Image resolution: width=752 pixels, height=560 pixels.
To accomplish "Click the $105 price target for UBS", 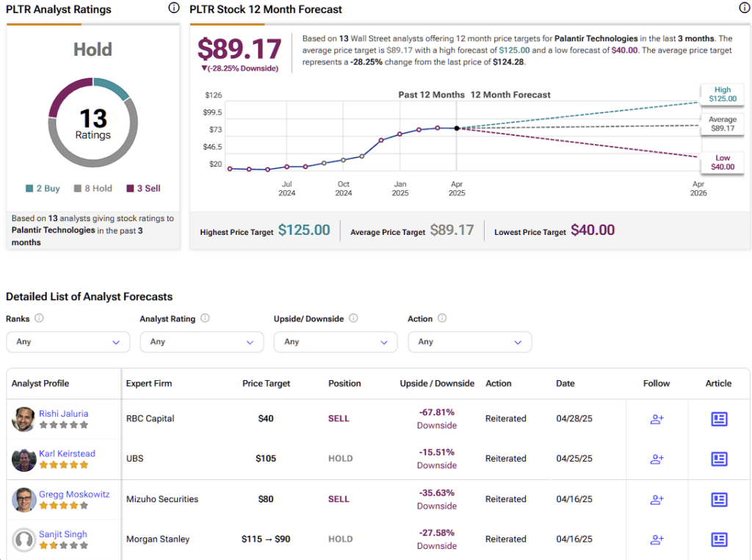I will coord(266,459).
